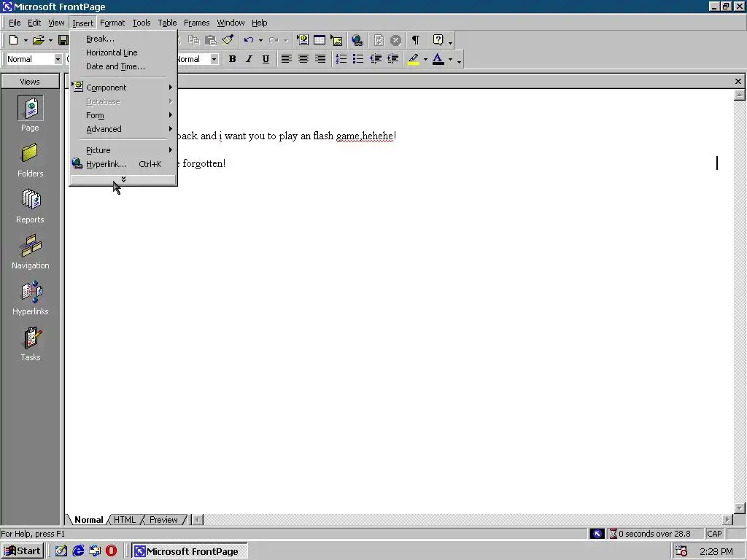747x560 pixels.
Task: Switch to Tasks view
Action: tap(30, 344)
